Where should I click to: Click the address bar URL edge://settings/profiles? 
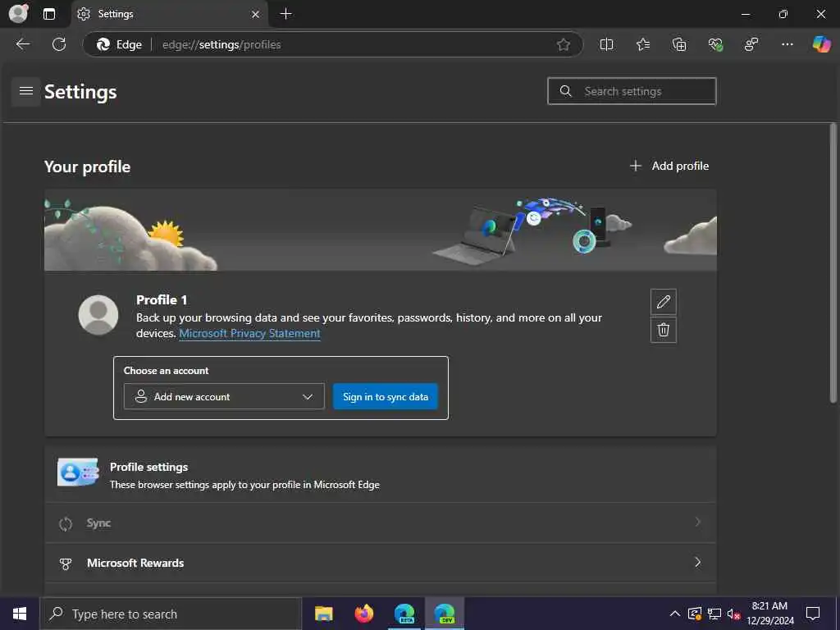221,44
